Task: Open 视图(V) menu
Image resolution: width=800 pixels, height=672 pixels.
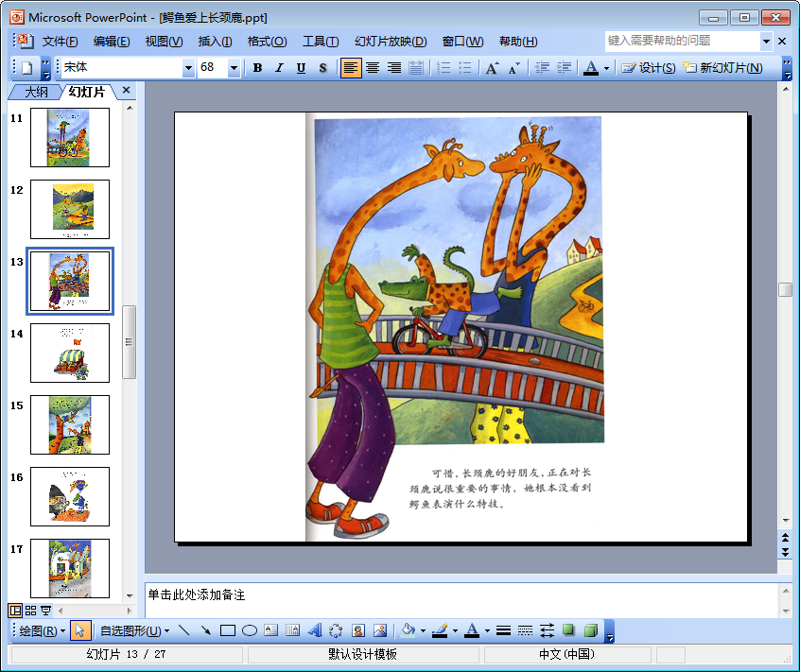Action: [x=164, y=42]
